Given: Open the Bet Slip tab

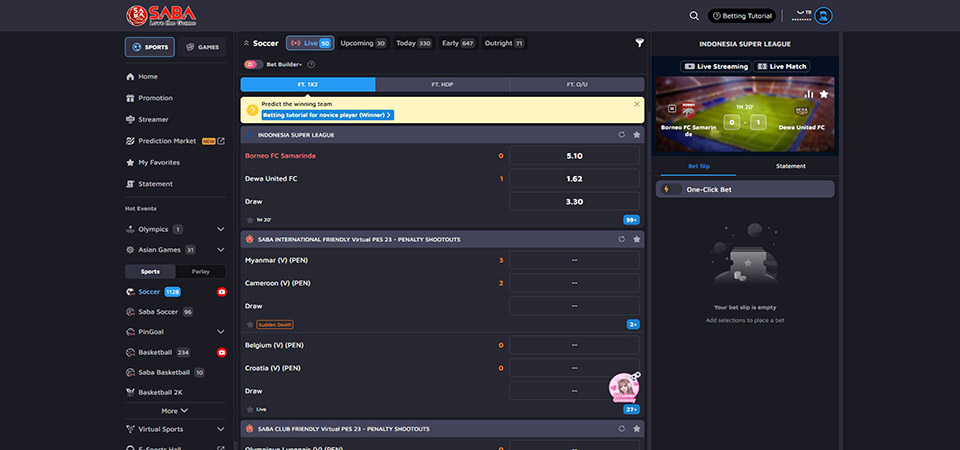Looking at the screenshot, I should point(699,167).
